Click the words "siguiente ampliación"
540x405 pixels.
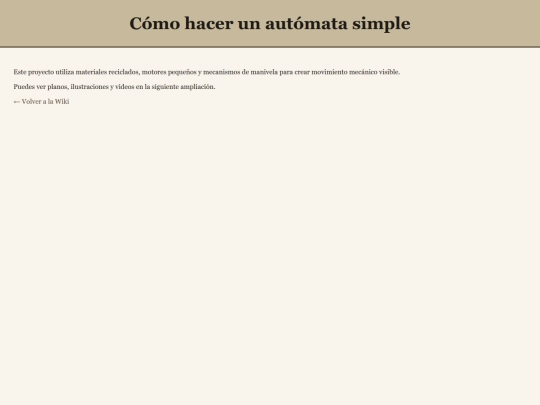point(184,86)
